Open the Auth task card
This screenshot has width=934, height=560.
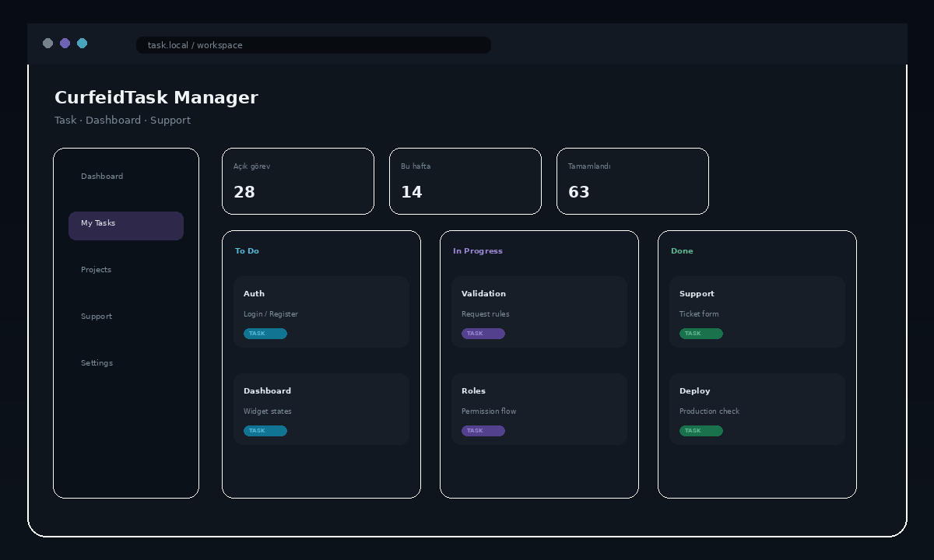321,312
